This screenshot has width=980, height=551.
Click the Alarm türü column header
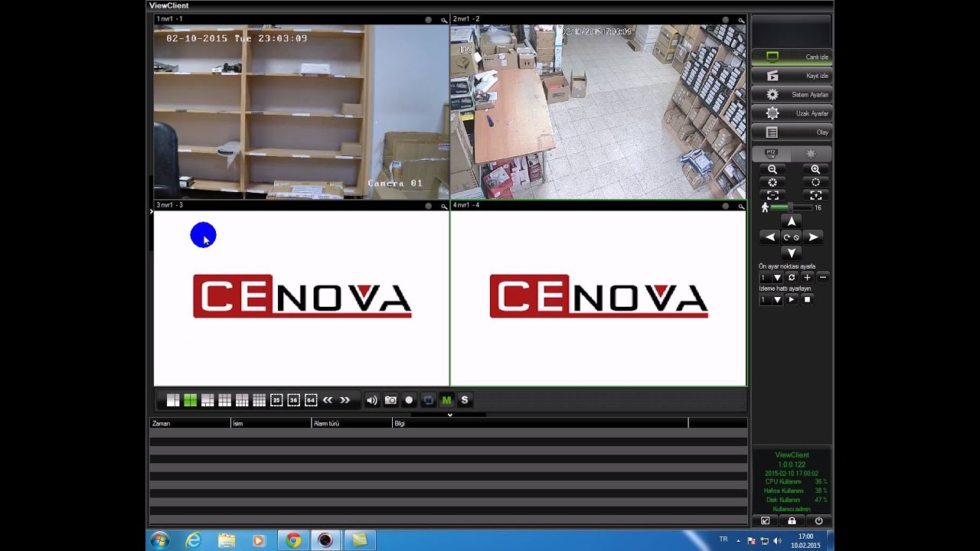(x=352, y=423)
